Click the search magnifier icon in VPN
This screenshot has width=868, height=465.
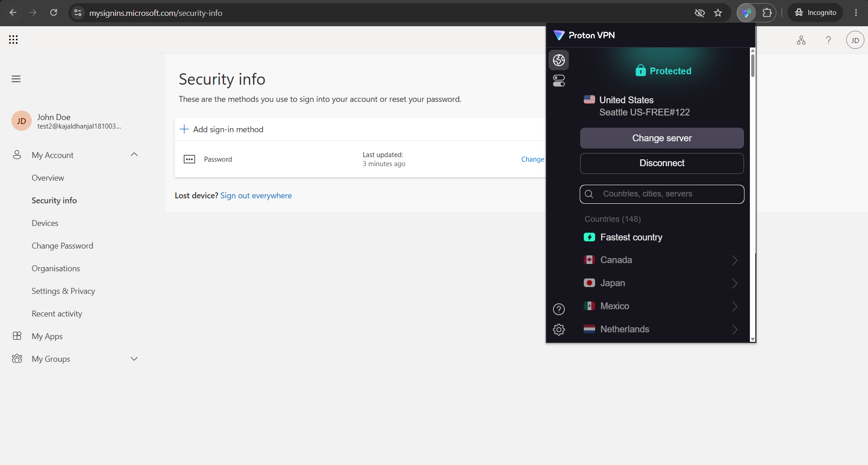(x=589, y=194)
